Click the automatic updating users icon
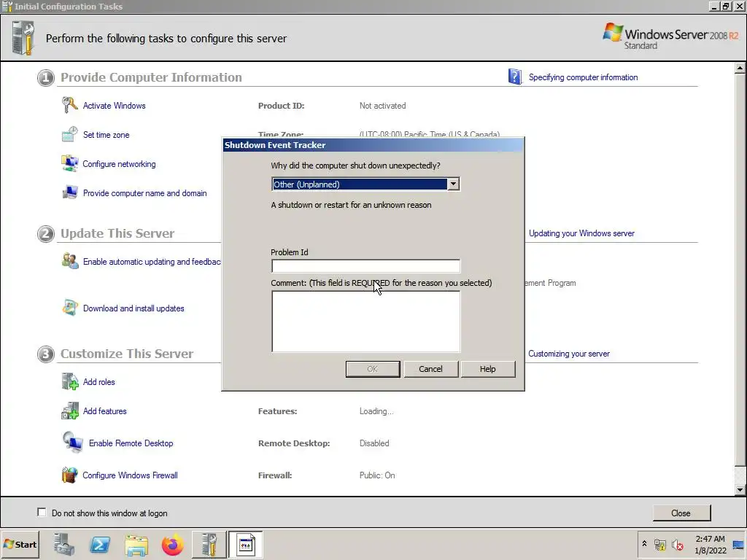 pos(70,261)
